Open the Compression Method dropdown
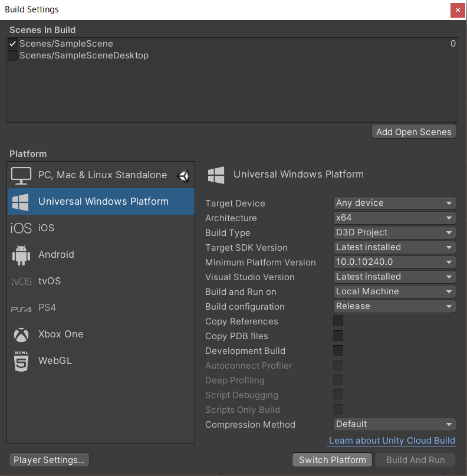The height and width of the screenshot is (476, 467). click(394, 424)
